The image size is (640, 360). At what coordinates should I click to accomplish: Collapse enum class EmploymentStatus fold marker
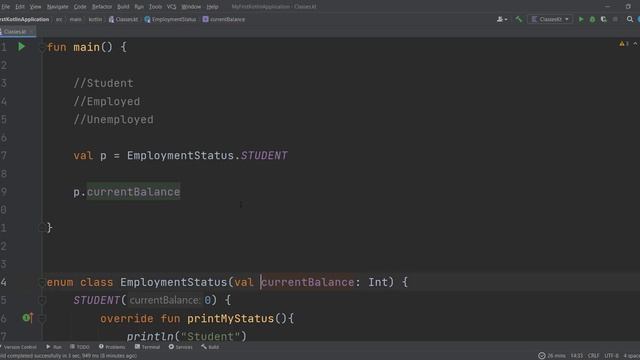42,282
